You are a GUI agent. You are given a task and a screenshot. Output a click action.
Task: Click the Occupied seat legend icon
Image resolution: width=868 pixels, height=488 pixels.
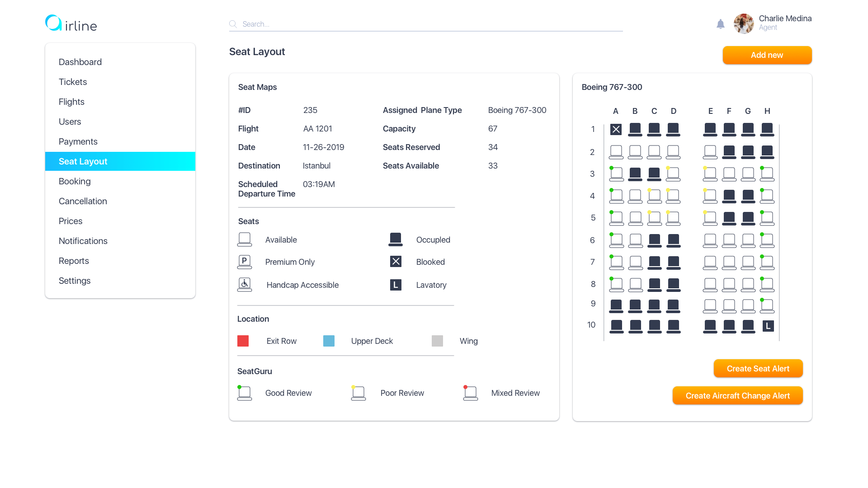(396, 239)
